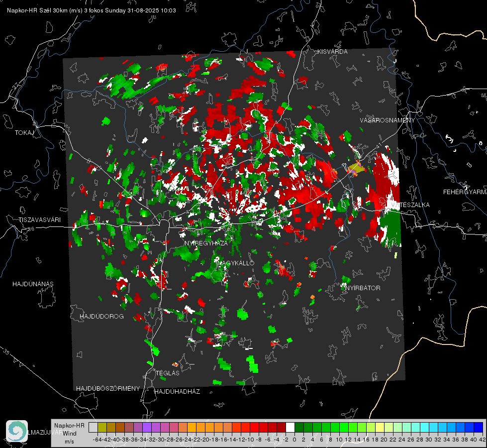Click the HAJDÚHADHÁZ town label

[177, 392]
